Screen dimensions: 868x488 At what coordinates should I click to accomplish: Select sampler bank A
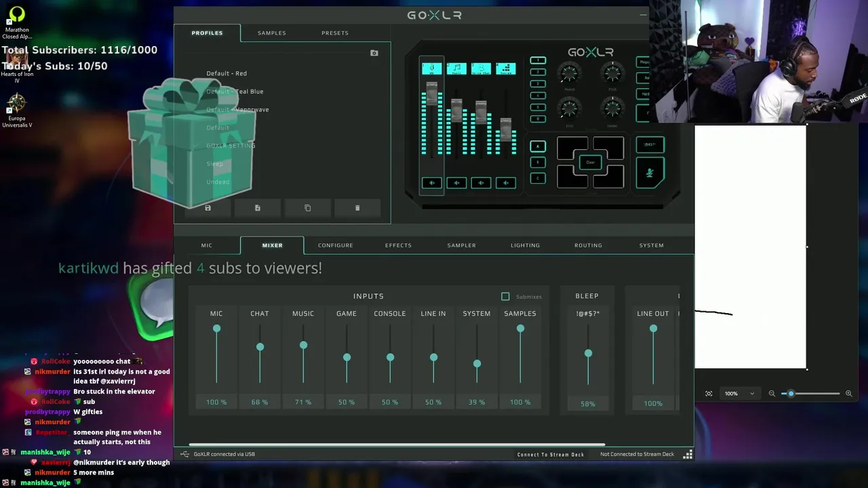click(x=538, y=146)
